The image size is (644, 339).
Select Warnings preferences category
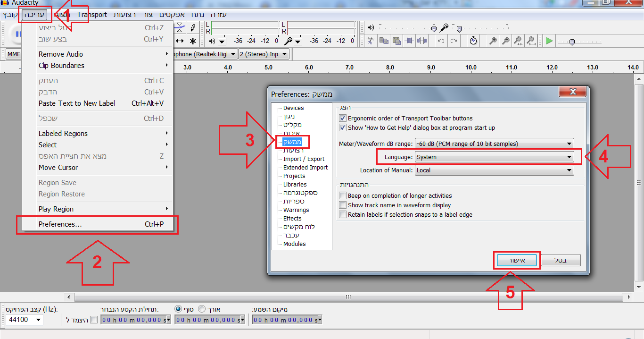[x=296, y=210]
